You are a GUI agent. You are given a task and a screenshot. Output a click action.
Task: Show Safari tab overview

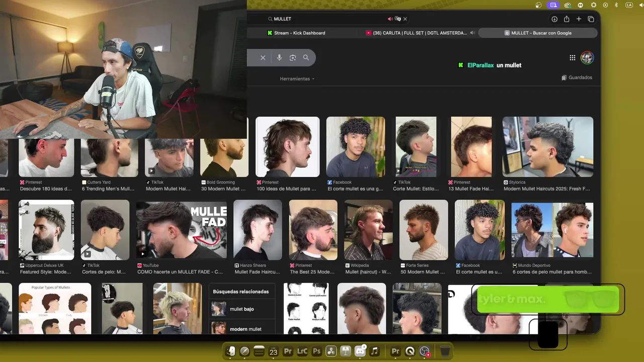tap(591, 19)
